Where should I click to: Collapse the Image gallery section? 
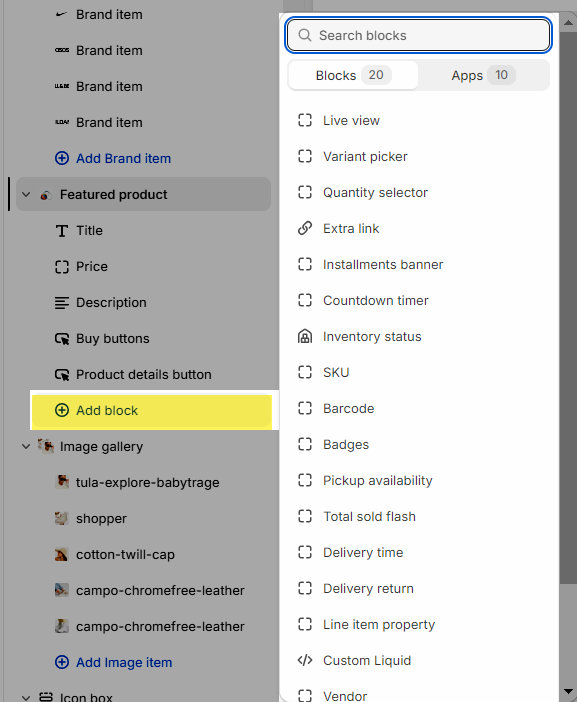tap(26, 446)
